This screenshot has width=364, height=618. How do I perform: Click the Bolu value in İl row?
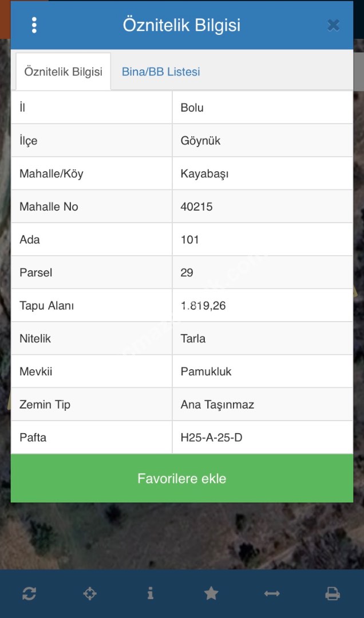[192, 108]
